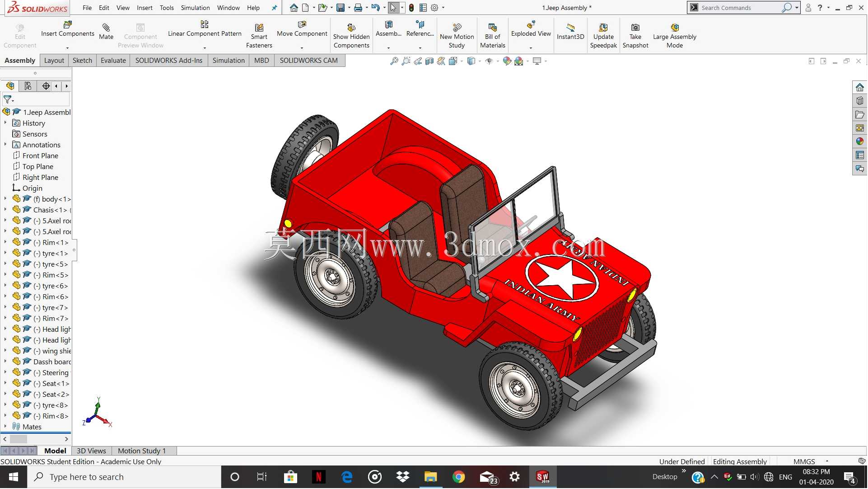Viewport: 868px width, 489px height.
Task: Switch to the 3D Views tab
Action: (91, 451)
